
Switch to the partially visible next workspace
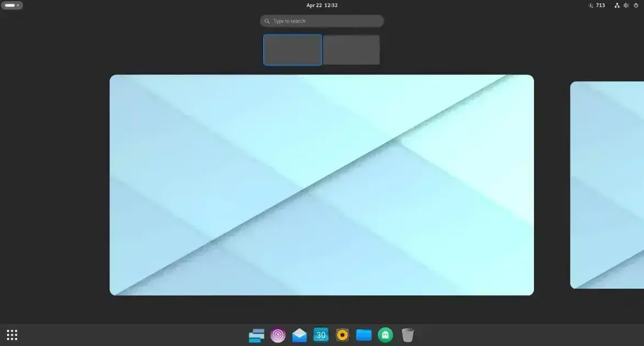pyautogui.click(x=607, y=185)
